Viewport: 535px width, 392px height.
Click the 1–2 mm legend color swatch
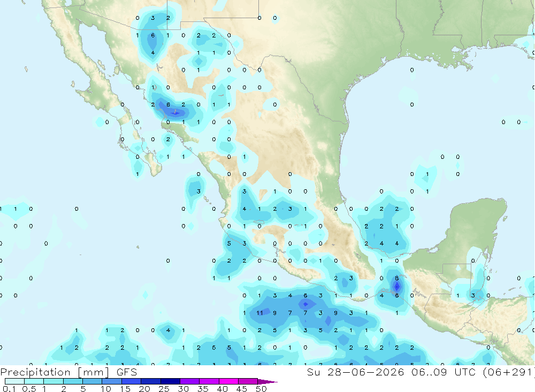[x=53, y=381]
